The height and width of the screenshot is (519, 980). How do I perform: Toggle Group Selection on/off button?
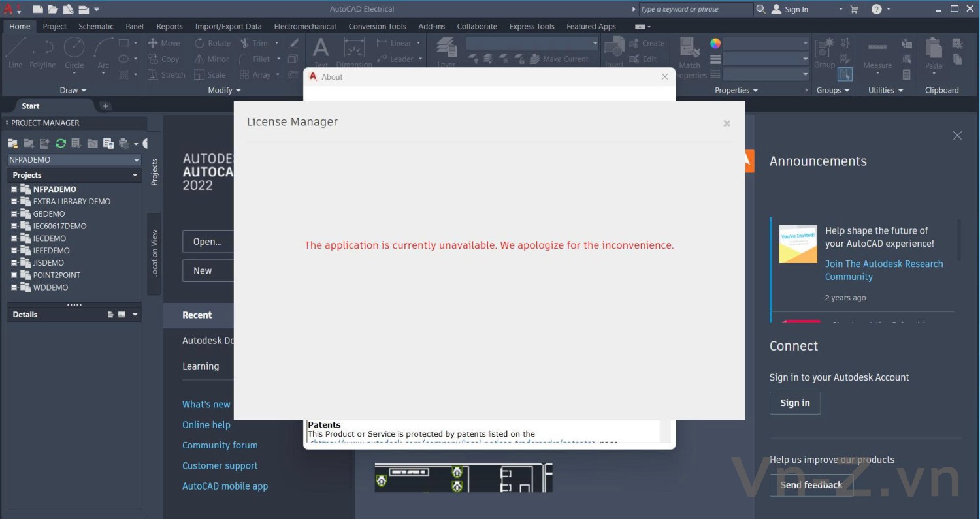[845, 74]
